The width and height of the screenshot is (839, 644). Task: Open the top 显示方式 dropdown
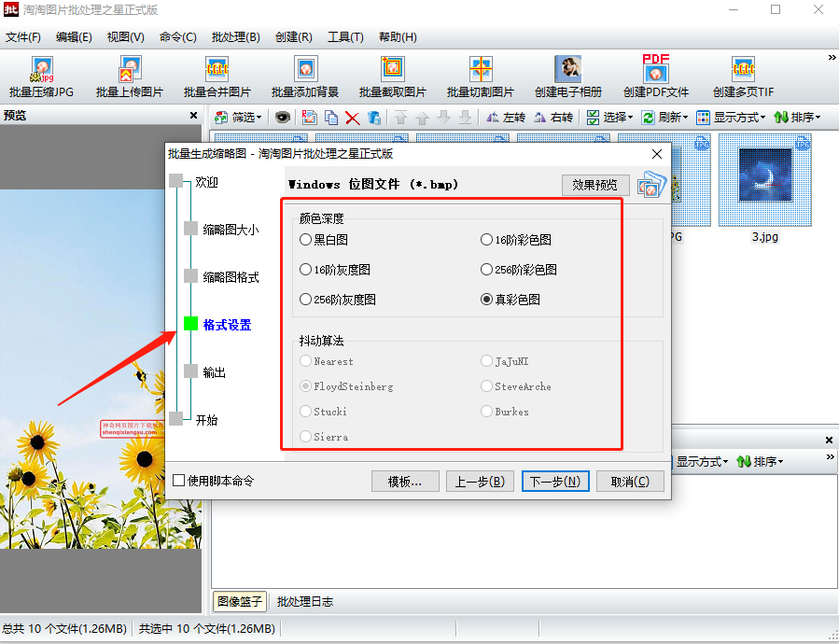[x=731, y=118]
